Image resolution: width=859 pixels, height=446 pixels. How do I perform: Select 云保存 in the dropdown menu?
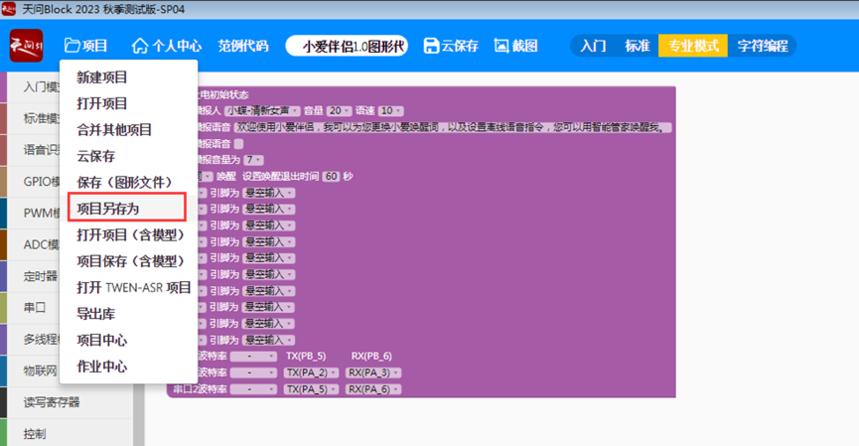96,156
